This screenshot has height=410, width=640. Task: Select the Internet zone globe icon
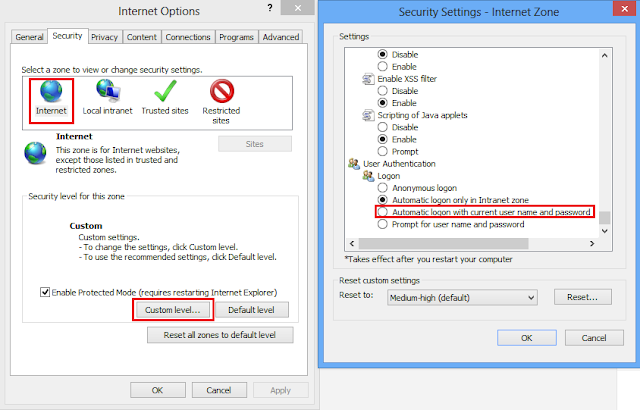pos(51,91)
